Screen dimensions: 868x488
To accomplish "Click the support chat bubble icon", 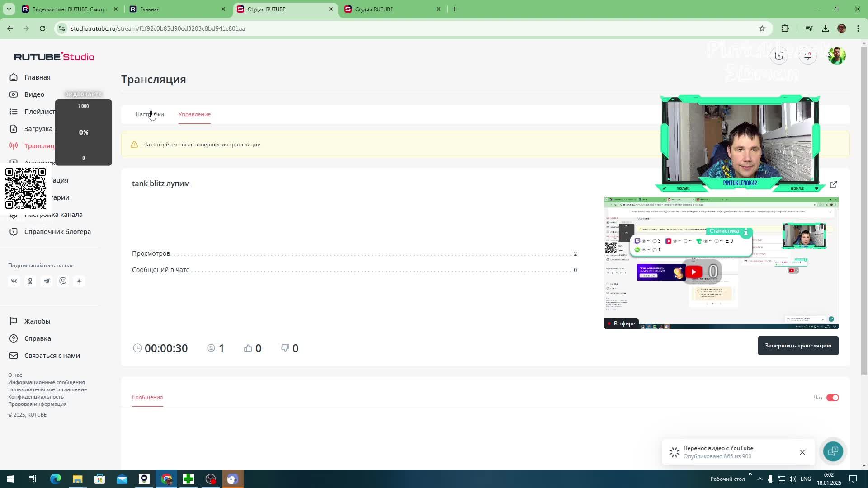I will pyautogui.click(x=833, y=451).
